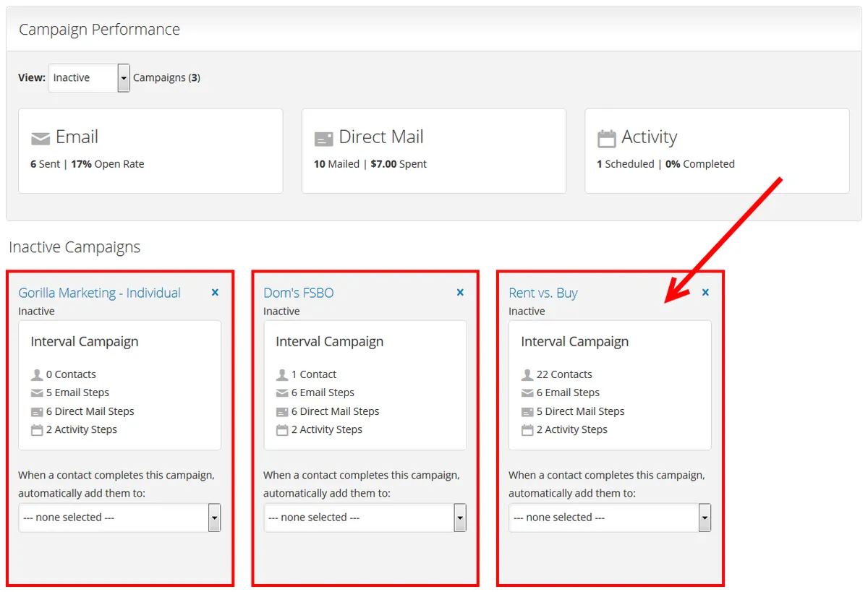Remove Dom's FSBO campaign using X icon

tap(460, 293)
